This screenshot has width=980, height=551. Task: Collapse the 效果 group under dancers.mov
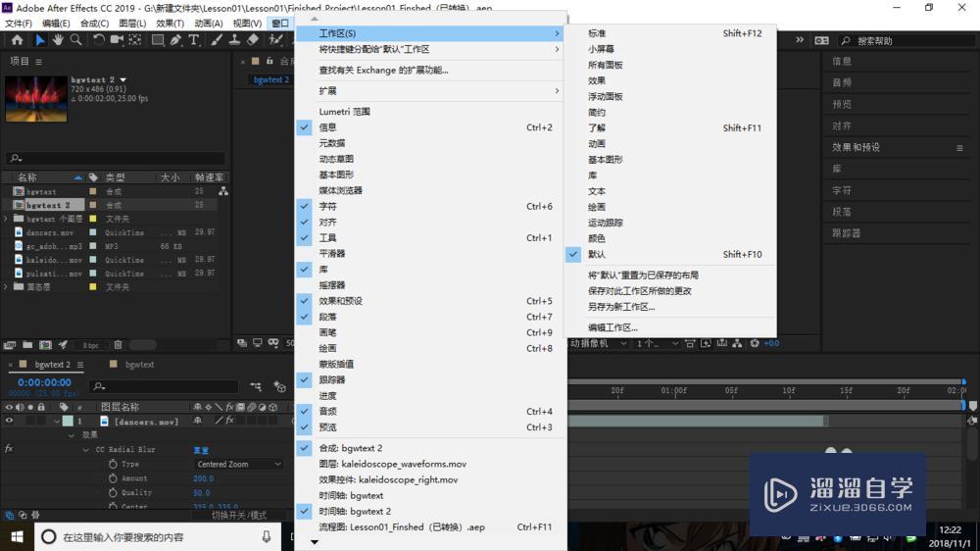coord(72,435)
